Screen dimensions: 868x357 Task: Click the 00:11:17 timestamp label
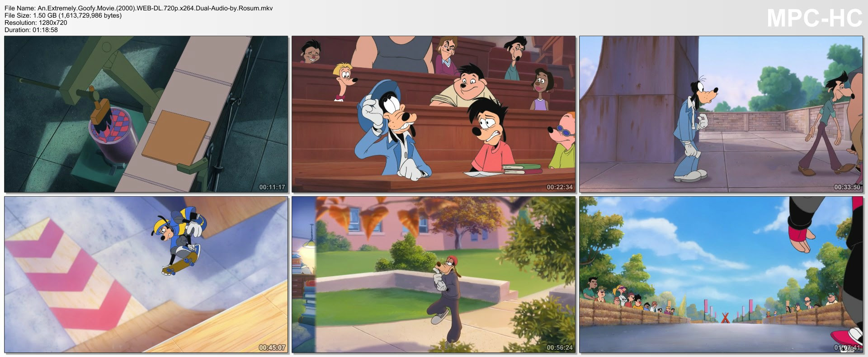[272, 187]
